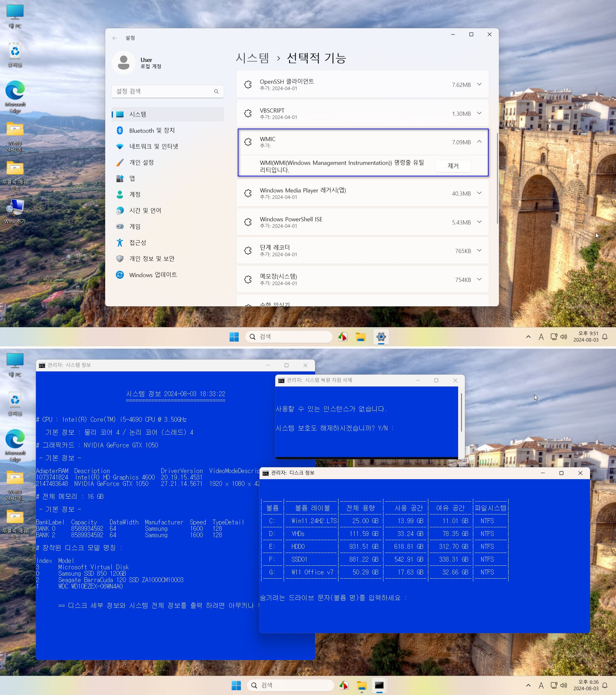
Task: Collapse the WMIC feature entry
Action: tap(479, 142)
